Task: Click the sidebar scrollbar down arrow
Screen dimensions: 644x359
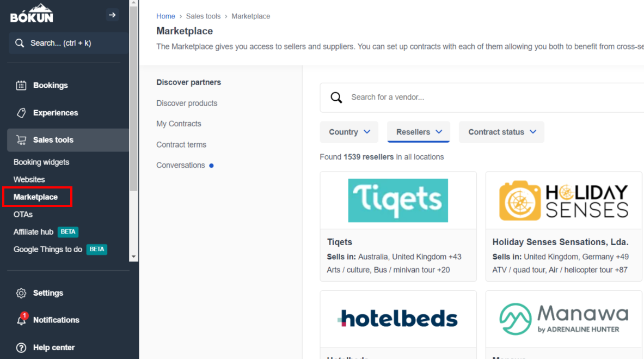Action: click(133, 257)
